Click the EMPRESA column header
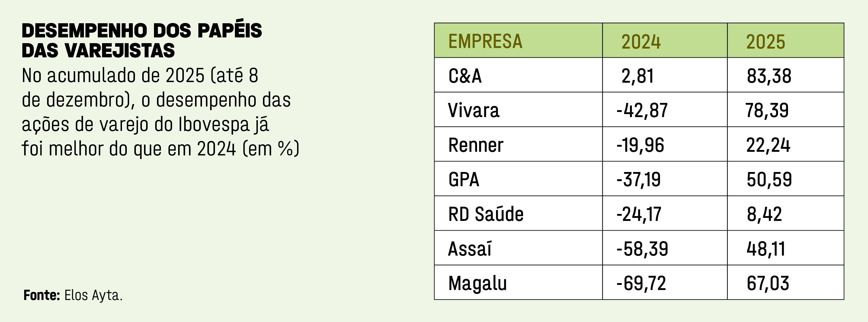Image resolution: width=868 pixels, height=322 pixels. pos(485,41)
